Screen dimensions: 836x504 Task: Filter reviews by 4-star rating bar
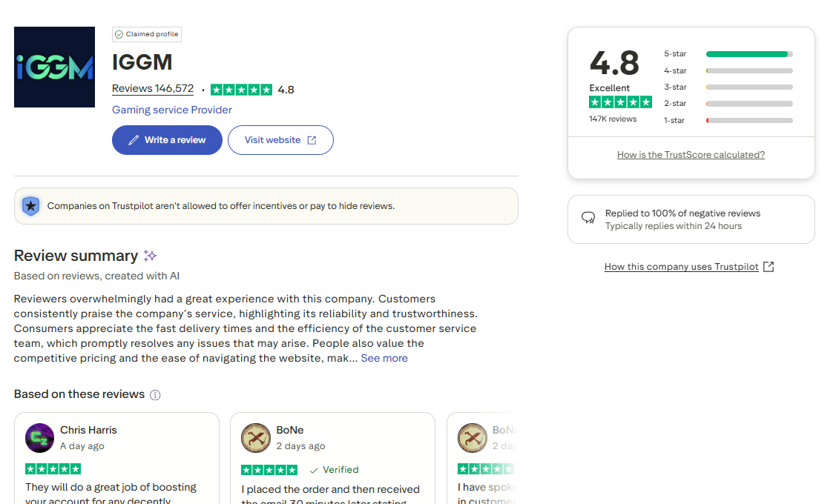(x=749, y=71)
